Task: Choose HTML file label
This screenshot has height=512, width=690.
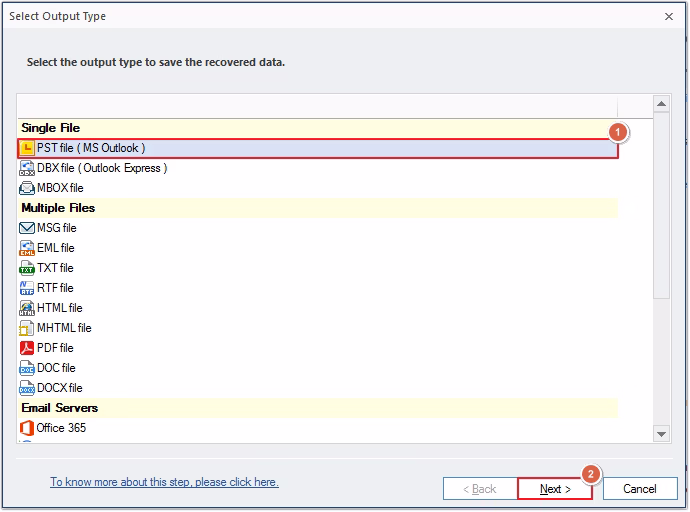Action: point(60,308)
